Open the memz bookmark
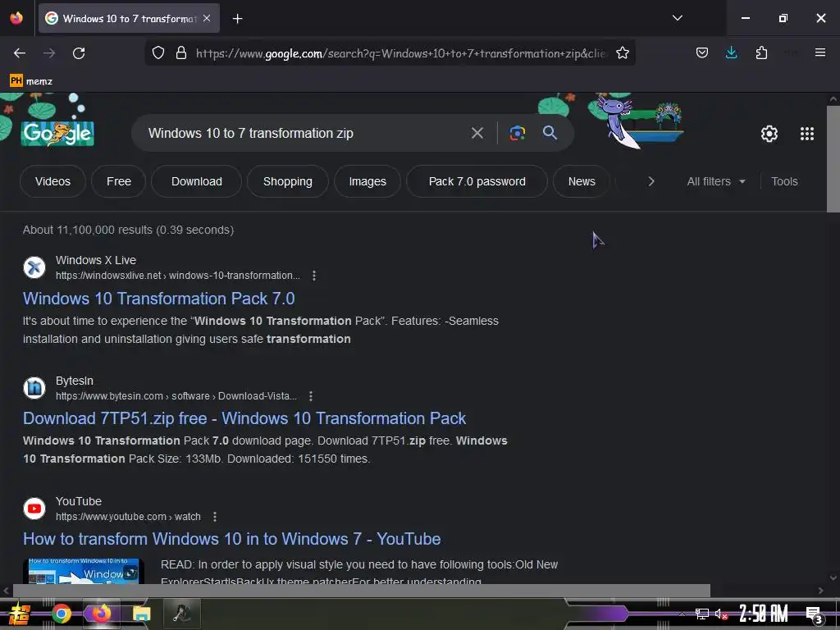 click(31, 81)
